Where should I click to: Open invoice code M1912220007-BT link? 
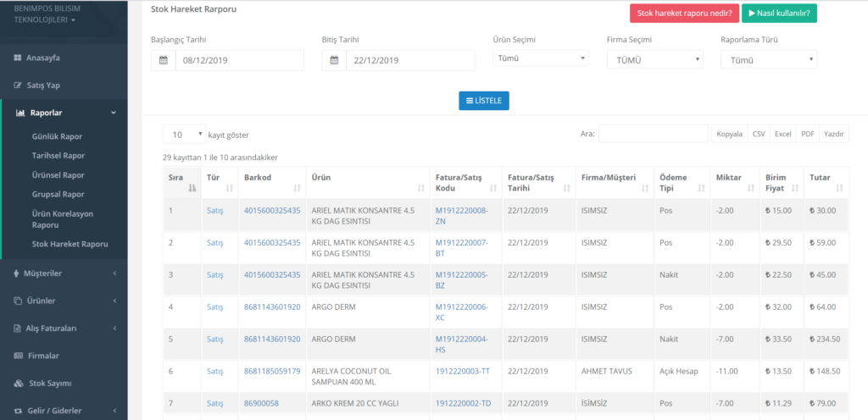pyautogui.click(x=462, y=248)
